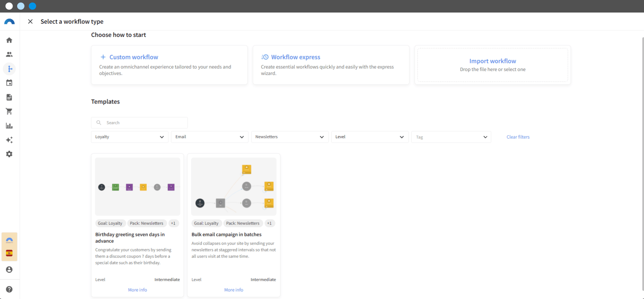Click the plus icon beside Custom workflow
Viewport: 644px width, 299px height.
[x=103, y=57]
